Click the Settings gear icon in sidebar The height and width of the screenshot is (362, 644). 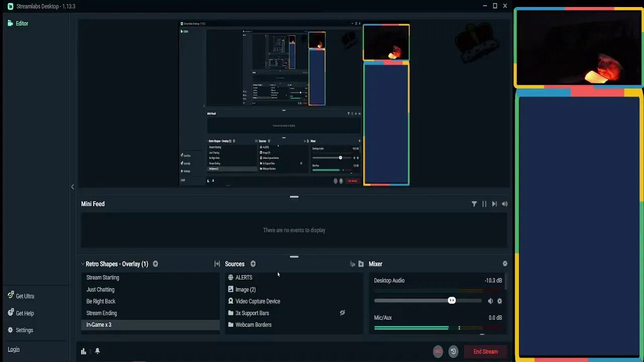pos(11,330)
